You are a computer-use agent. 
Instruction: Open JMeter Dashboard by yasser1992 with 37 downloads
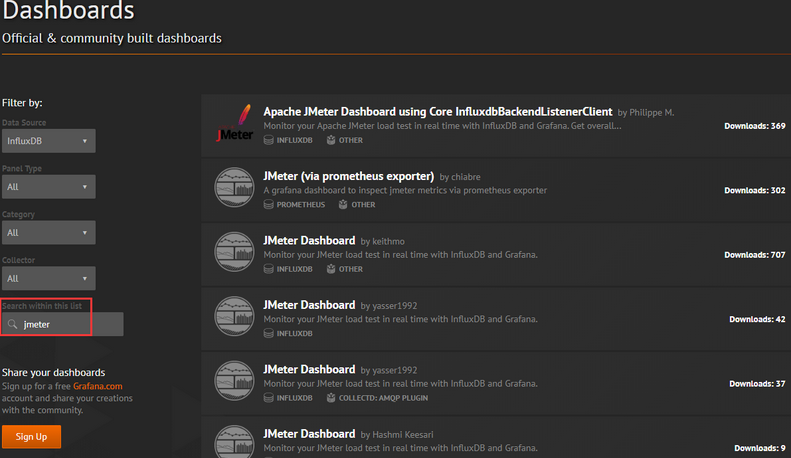309,370
